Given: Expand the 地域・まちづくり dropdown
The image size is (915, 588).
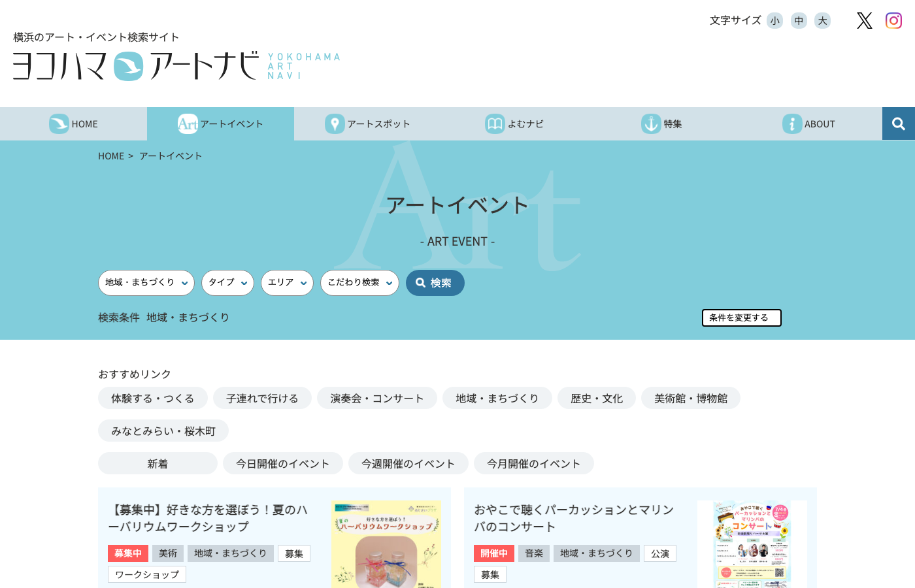Looking at the screenshot, I should point(146,283).
